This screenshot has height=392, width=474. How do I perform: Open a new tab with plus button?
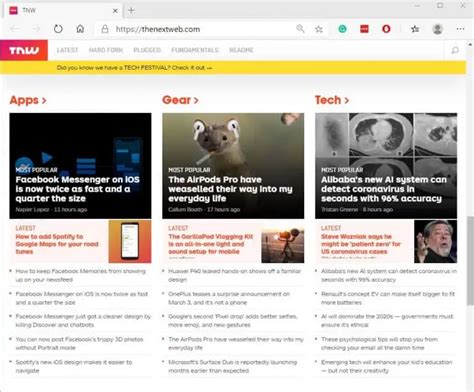(131, 11)
